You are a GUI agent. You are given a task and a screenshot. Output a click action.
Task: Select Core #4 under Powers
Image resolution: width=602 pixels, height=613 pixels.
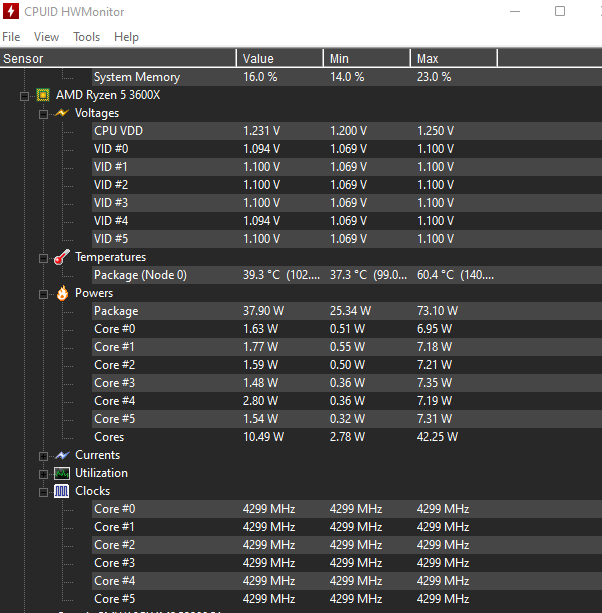347,401
